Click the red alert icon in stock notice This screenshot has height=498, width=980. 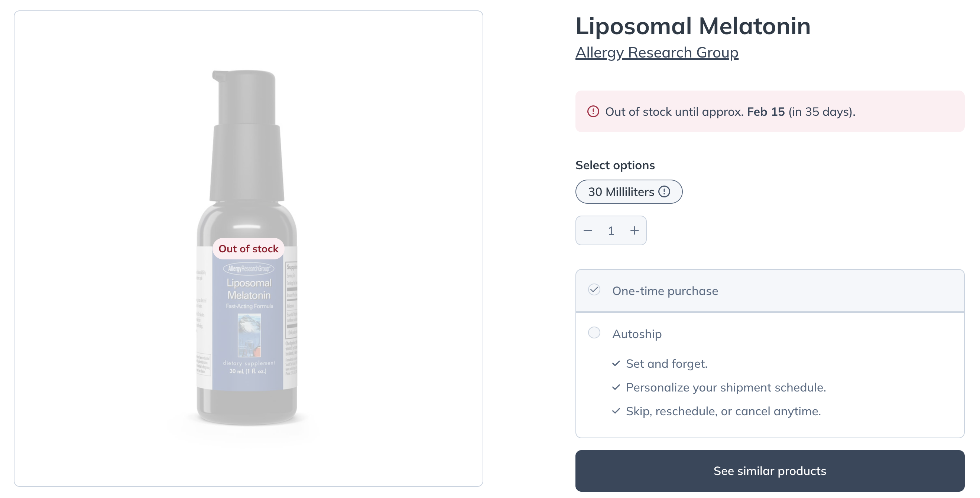click(x=593, y=111)
